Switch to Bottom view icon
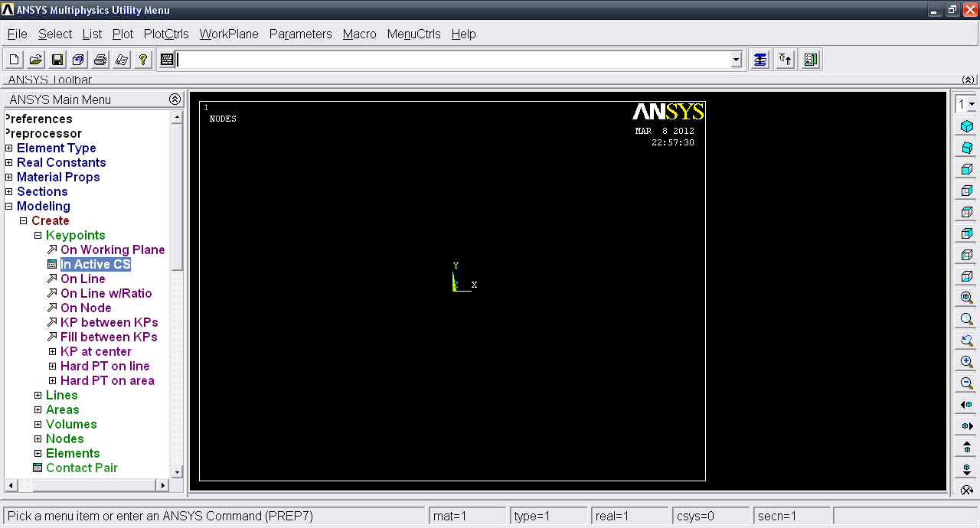Image resolution: width=980 pixels, height=528 pixels. tap(967, 276)
